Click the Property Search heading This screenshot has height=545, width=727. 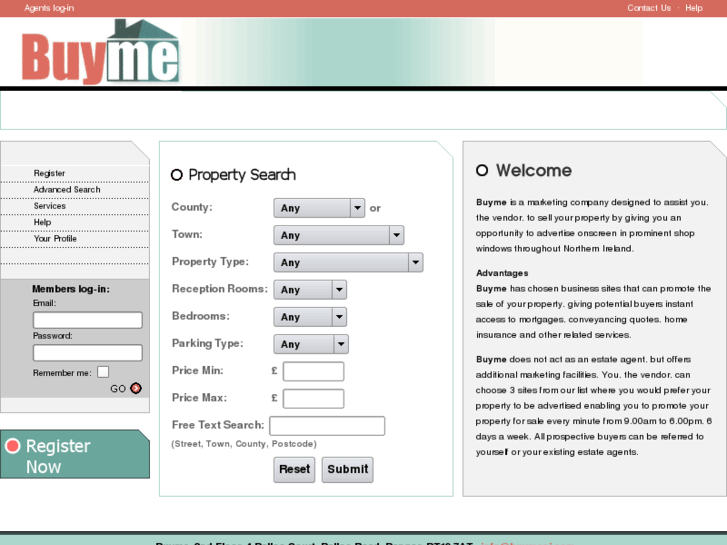(x=242, y=175)
